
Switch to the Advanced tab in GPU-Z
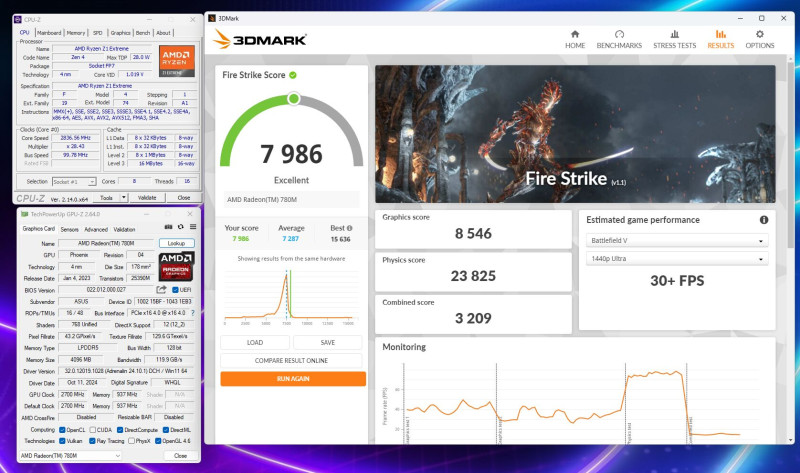click(96, 230)
